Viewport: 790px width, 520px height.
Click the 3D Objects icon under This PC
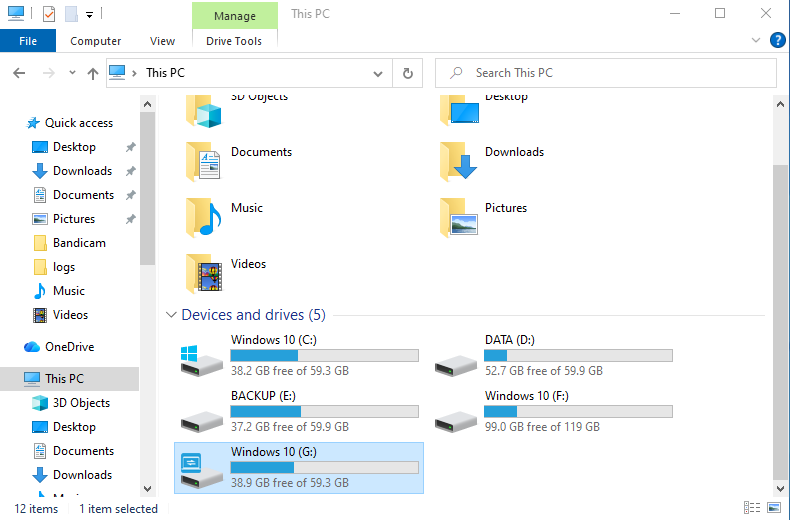click(40, 403)
